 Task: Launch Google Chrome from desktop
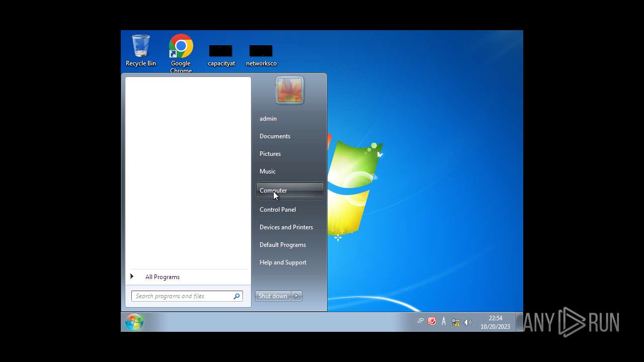181,53
